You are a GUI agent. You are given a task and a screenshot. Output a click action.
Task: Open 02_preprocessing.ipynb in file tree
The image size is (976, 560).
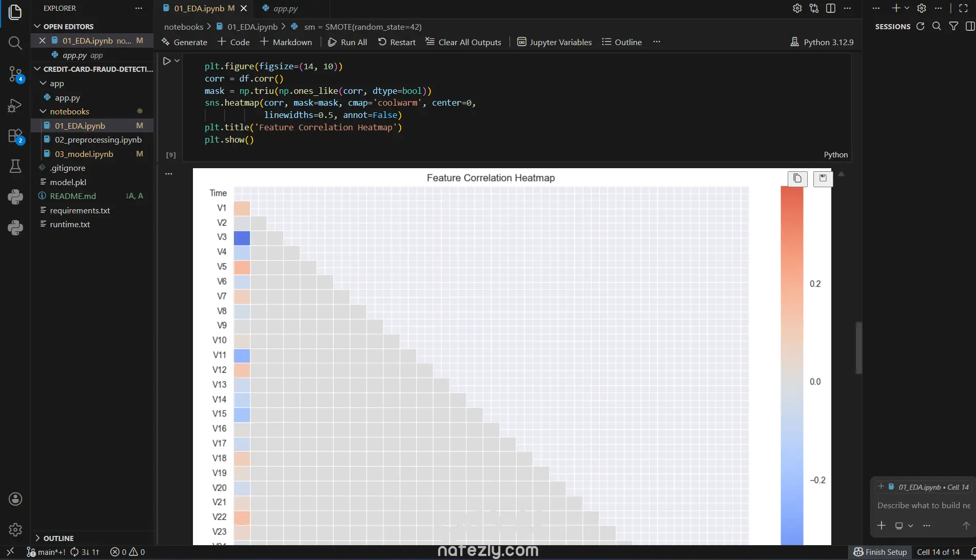click(92, 139)
